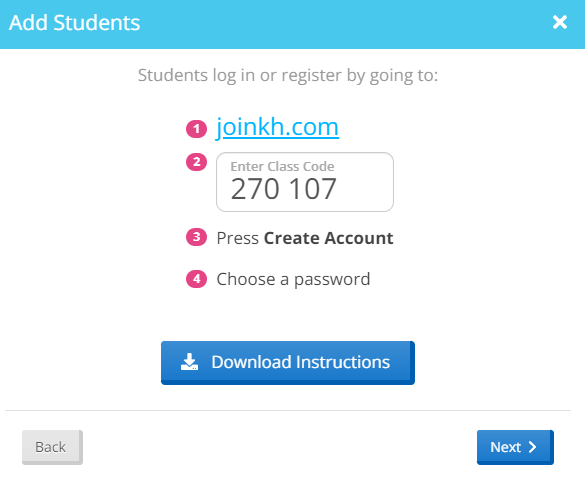Image resolution: width=585 pixels, height=491 pixels.
Task: Click the word Press in step three
Action: tap(238, 238)
